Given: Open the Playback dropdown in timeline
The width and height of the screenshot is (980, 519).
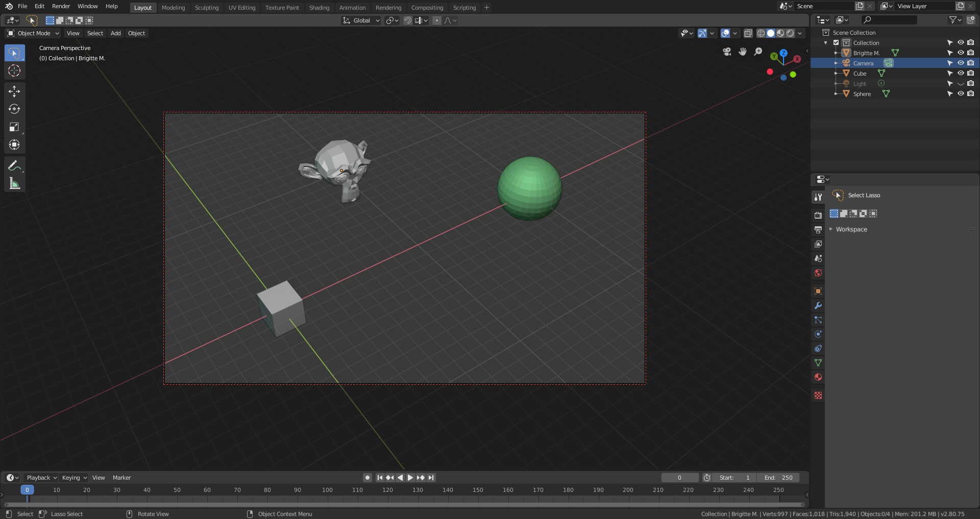Looking at the screenshot, I should point(41,478).
